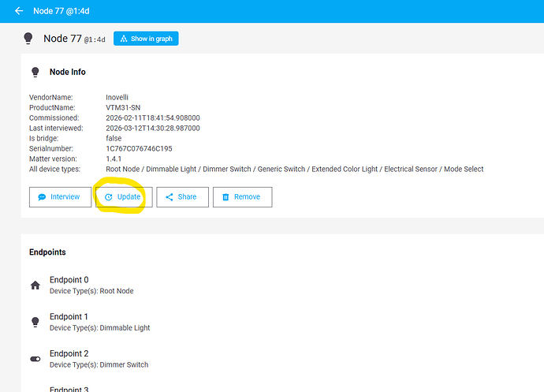Click the lightbulb icon for Endpoint 1
This screenshot has width=544, height=392.
tap(35, 323)
